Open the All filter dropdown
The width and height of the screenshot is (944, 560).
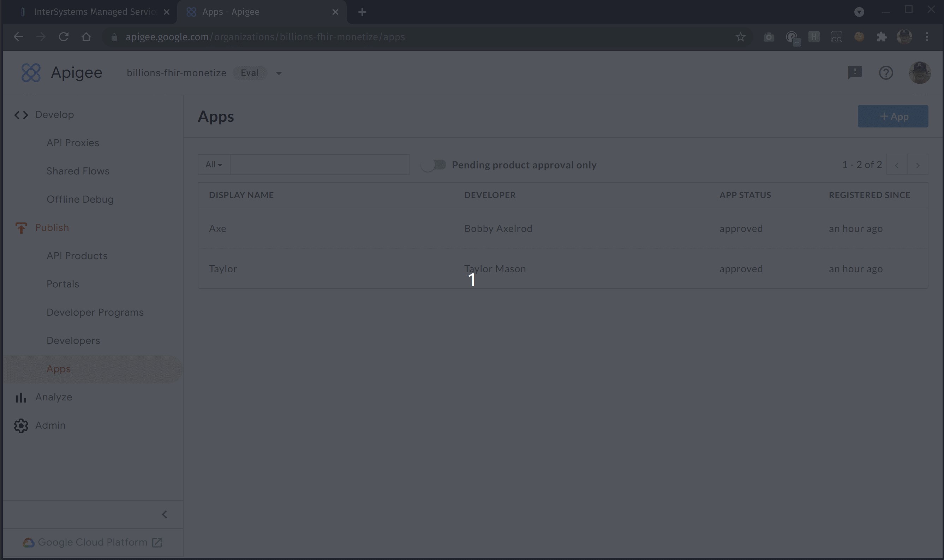click(214, 165)
